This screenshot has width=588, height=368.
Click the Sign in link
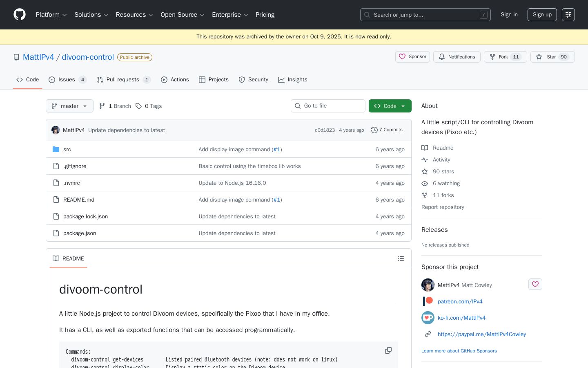(509, 15)
